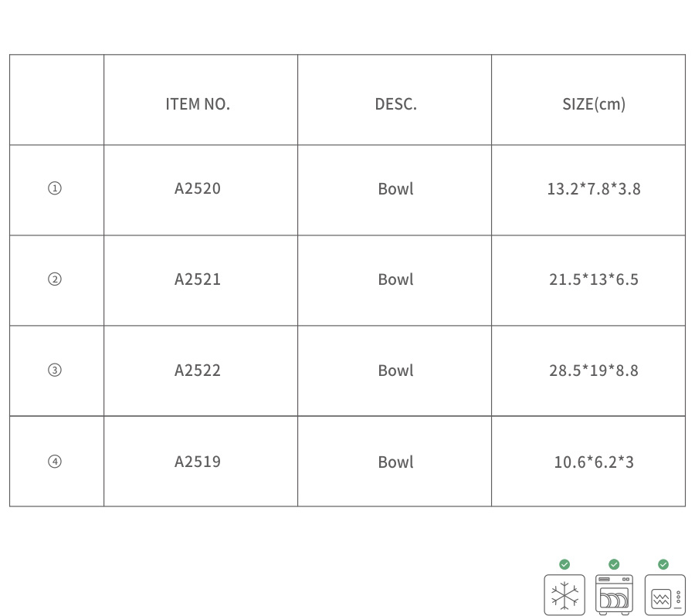Select the SIZE(cm) column header

tap(594, 105)
